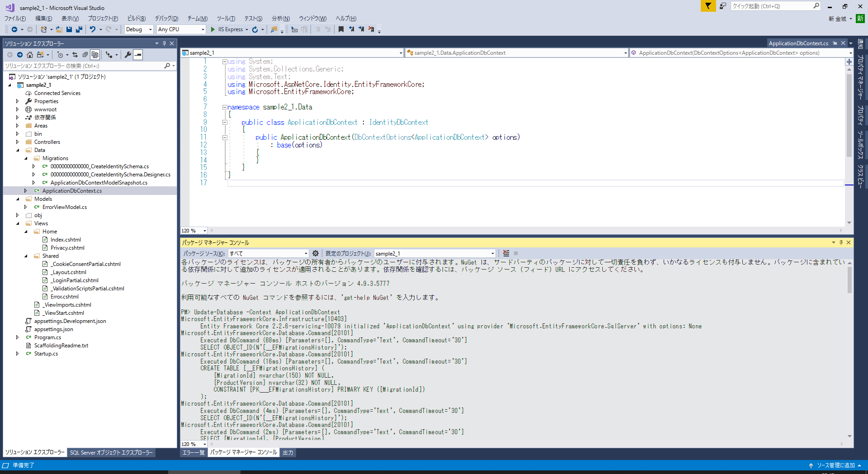Select Index.cshtml in the Home folder
Image resolution: width=868 pixels, height=474 pixels.
coord(66,240)
